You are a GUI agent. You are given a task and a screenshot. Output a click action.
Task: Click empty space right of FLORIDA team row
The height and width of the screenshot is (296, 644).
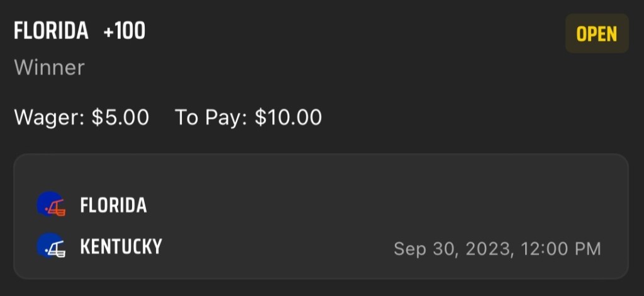pos(377,205)
